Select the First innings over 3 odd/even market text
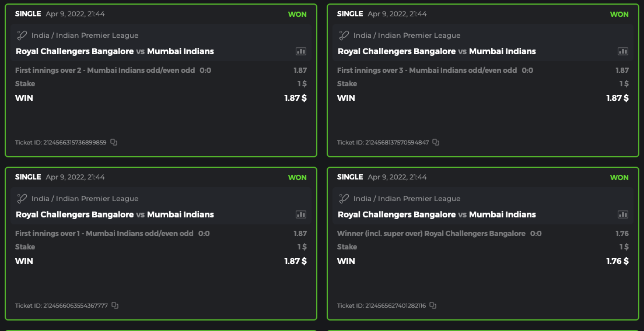This screenshot has width=644, height=331. 427,71
